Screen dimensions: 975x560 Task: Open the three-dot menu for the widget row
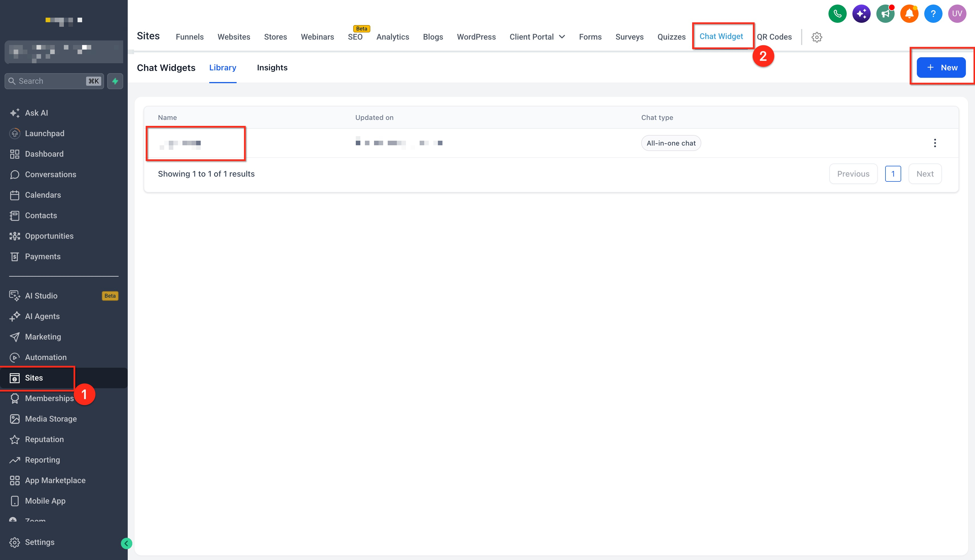935,143
